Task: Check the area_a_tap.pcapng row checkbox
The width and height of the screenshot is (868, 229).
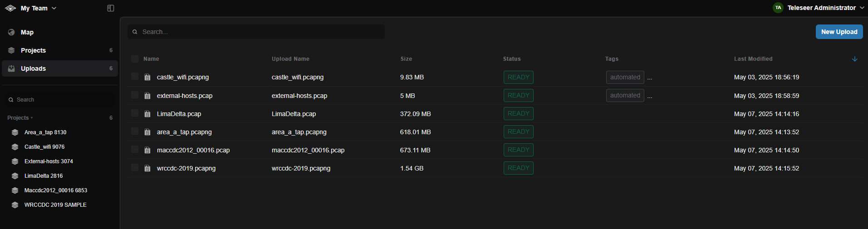Action: 135,131
